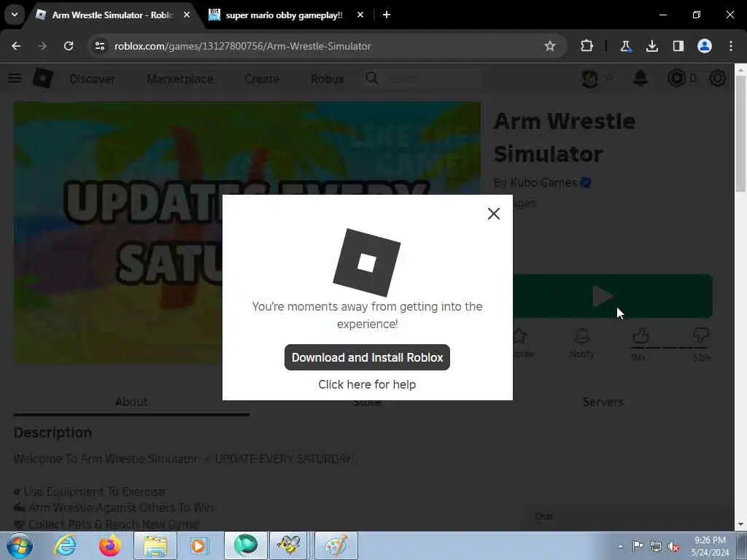Viewport: 747px width, 560px height.
Task: Click the Roblox logo in dialog
Action: tap(367, 262)
